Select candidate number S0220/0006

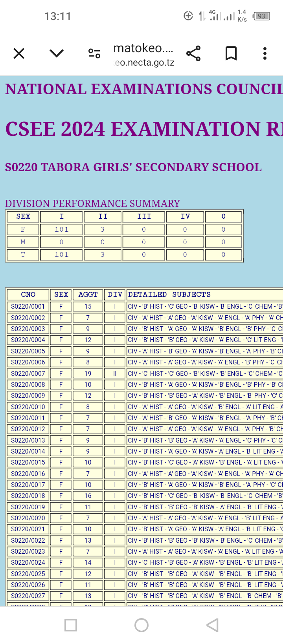click(28, 362)
